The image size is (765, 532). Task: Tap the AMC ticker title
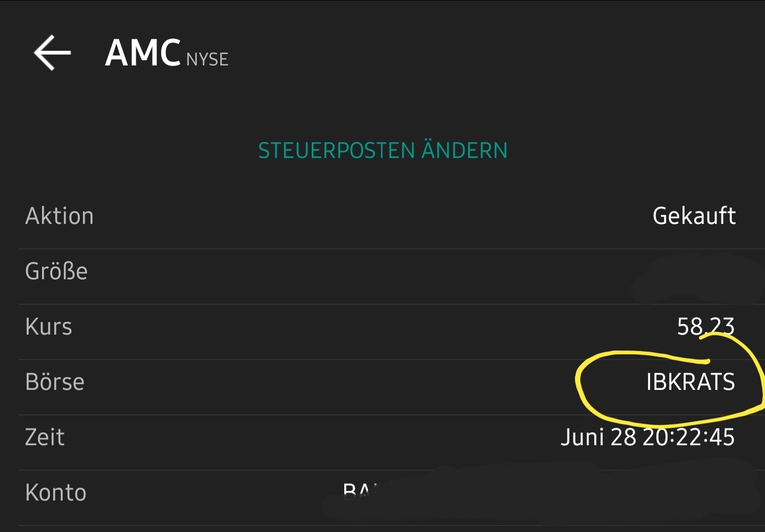[143, 52]
